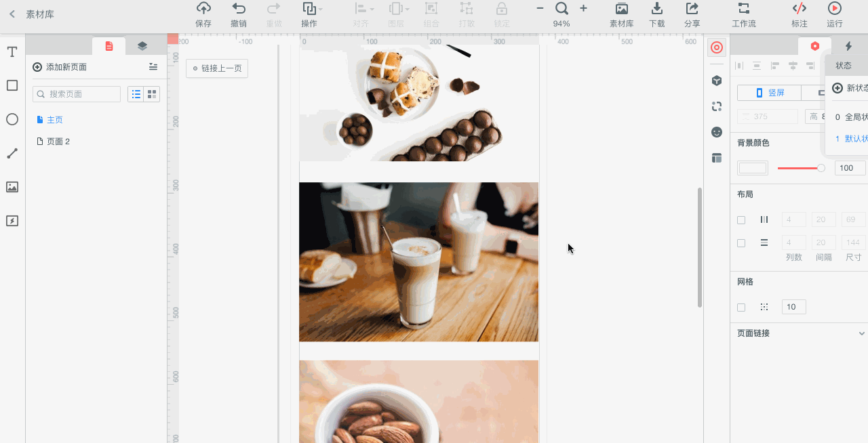Image resolution: width=868 pixels, height=443 pixels.
Task: Switch to the layers tab in left panel
Action: 142,46
